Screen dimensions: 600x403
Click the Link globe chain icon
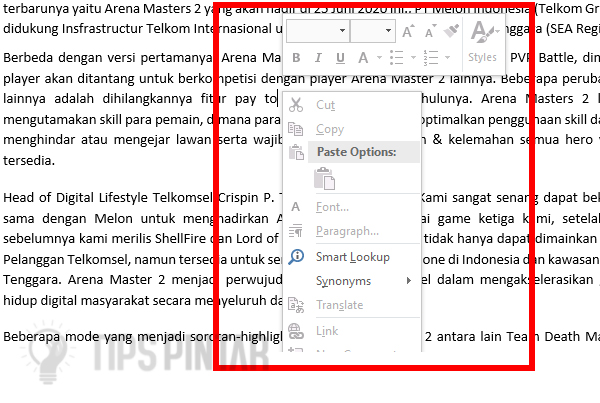[296, 331]
